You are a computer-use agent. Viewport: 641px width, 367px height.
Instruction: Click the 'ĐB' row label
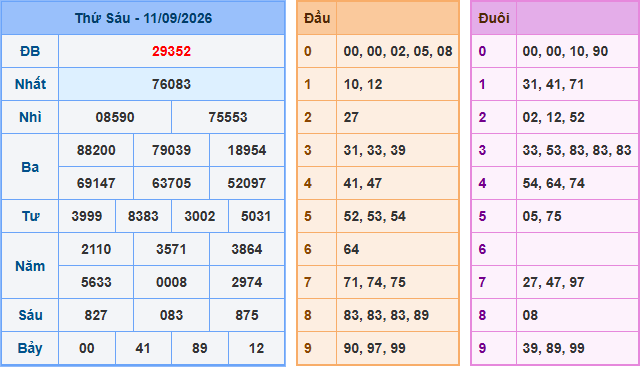pos(30,51)
